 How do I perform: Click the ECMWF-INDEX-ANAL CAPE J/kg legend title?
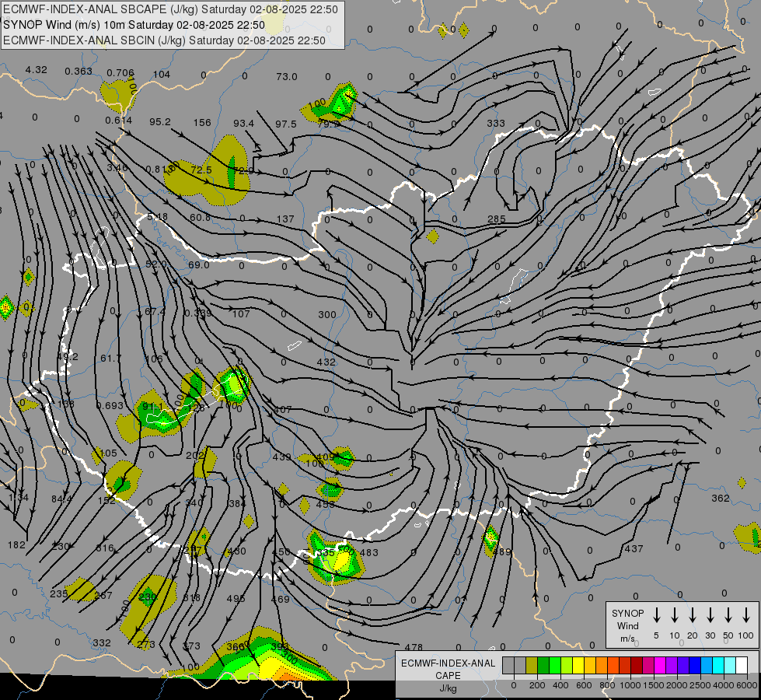point(448,675)
